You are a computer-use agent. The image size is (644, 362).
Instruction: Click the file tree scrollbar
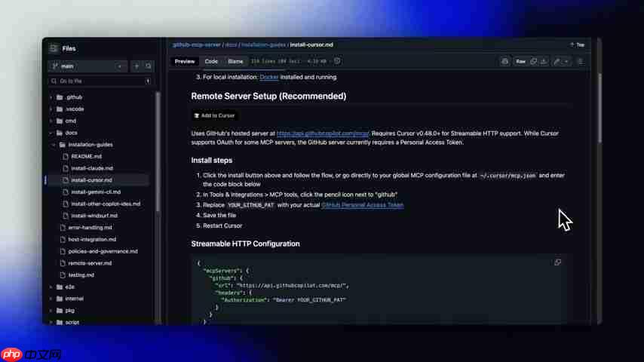tap(158, 152)
